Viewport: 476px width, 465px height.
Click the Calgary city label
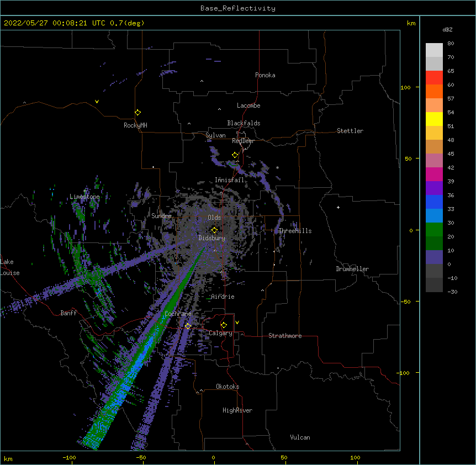tap(221, 333)
